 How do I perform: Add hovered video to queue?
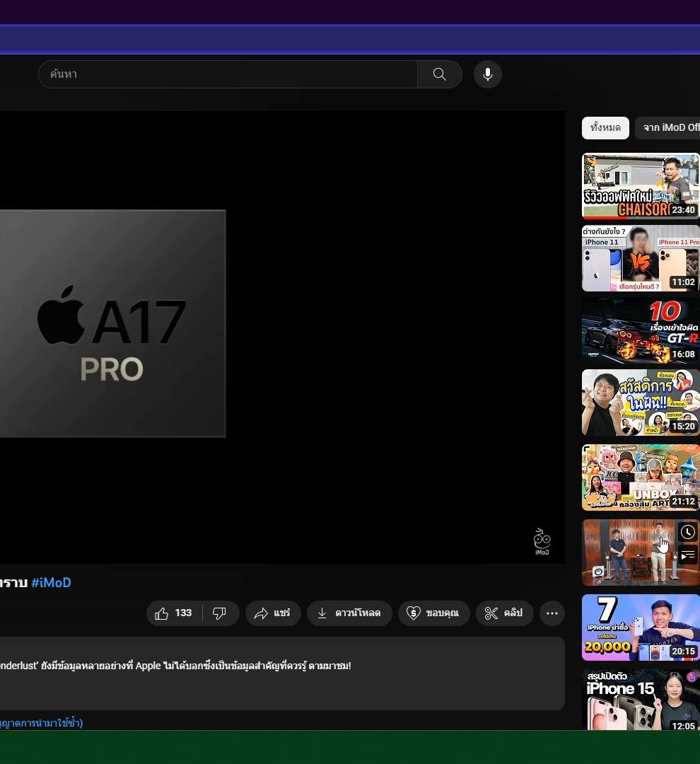pos(687,555)
